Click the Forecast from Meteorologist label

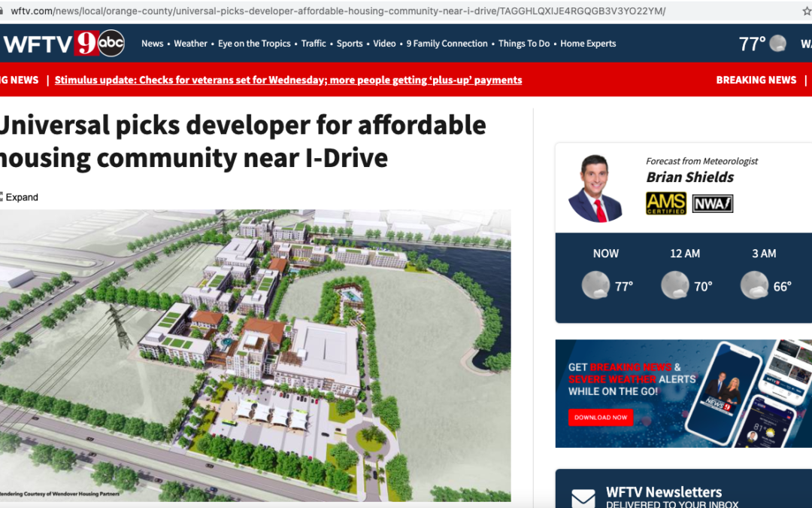701,161
